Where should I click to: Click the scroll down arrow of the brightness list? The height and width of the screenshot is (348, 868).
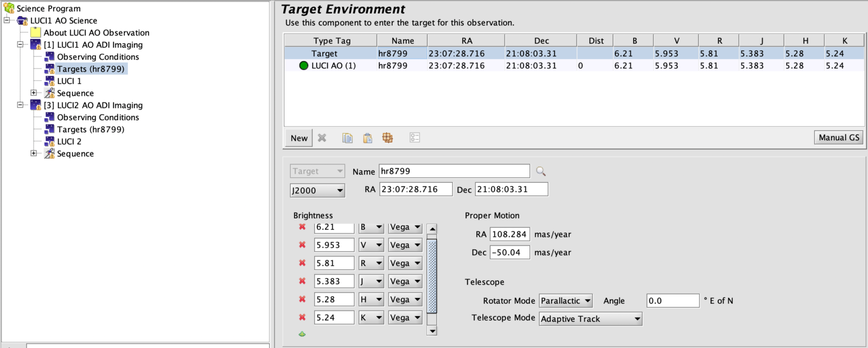point(432,331)
